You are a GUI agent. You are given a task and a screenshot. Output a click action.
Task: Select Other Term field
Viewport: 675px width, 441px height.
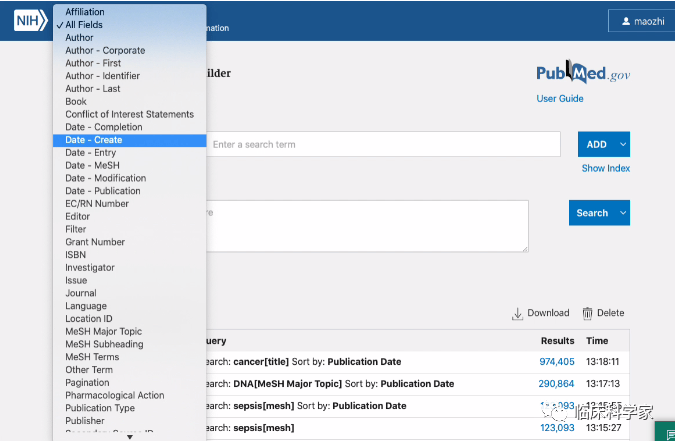tap(130, 370)
